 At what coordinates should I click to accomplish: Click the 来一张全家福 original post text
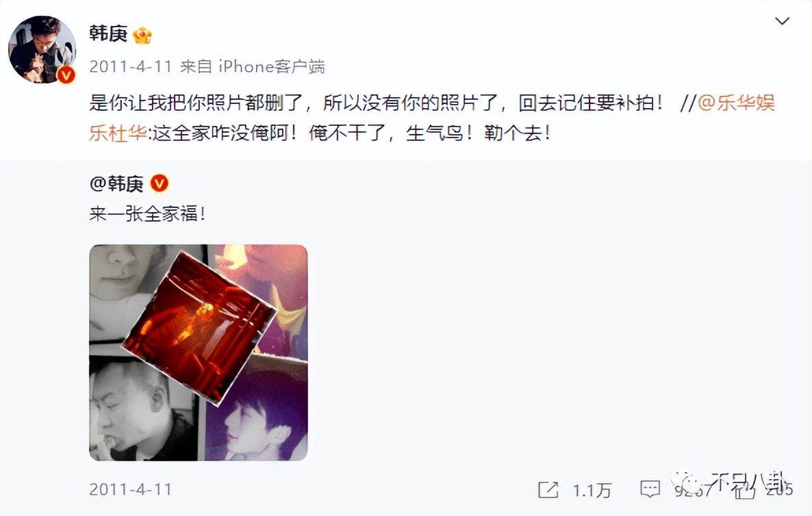[148, 214]
